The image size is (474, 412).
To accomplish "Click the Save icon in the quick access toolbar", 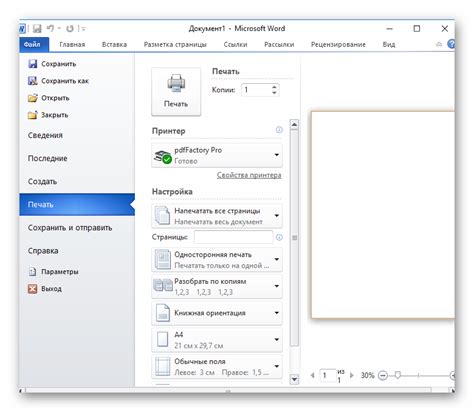I will 37,29.
